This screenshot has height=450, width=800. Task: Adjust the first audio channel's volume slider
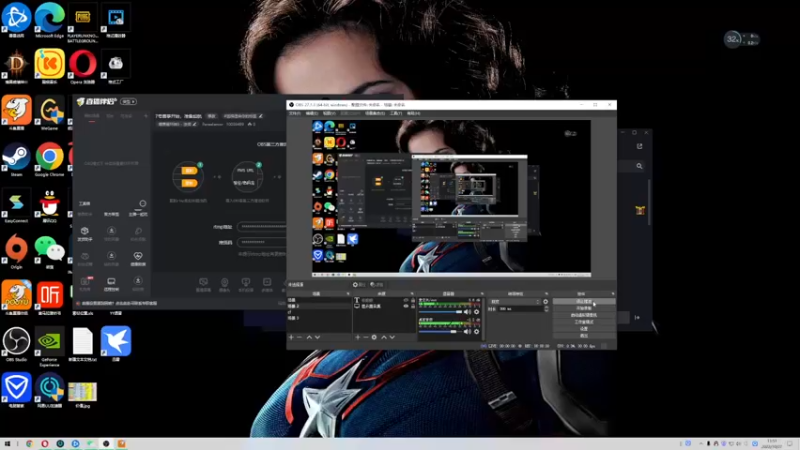click(440, 312)
